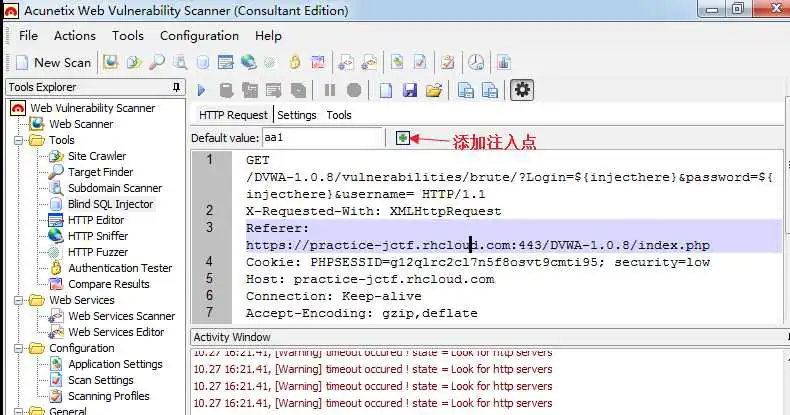
Task: Click the 'Accept-Encoding: gzip,deflate' line
Action: [361, 313]
